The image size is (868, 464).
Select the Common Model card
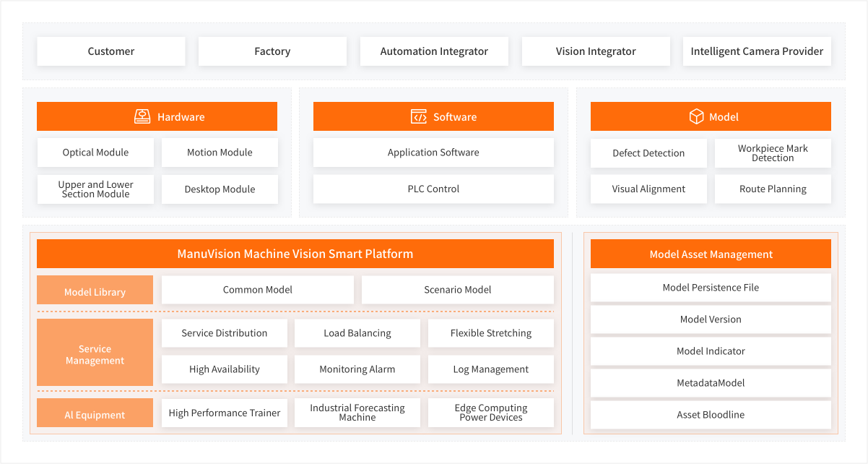(x=258, y=290)
